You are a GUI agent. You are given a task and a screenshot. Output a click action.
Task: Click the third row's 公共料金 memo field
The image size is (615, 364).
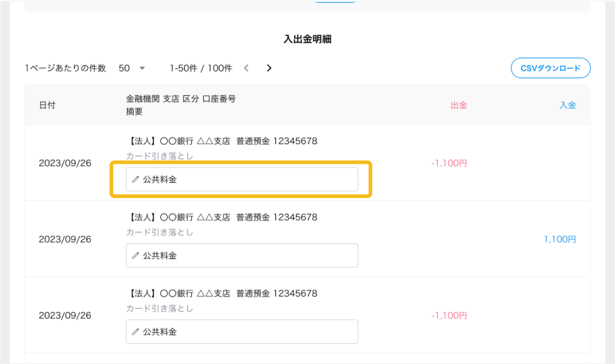[x=246, y=332]
